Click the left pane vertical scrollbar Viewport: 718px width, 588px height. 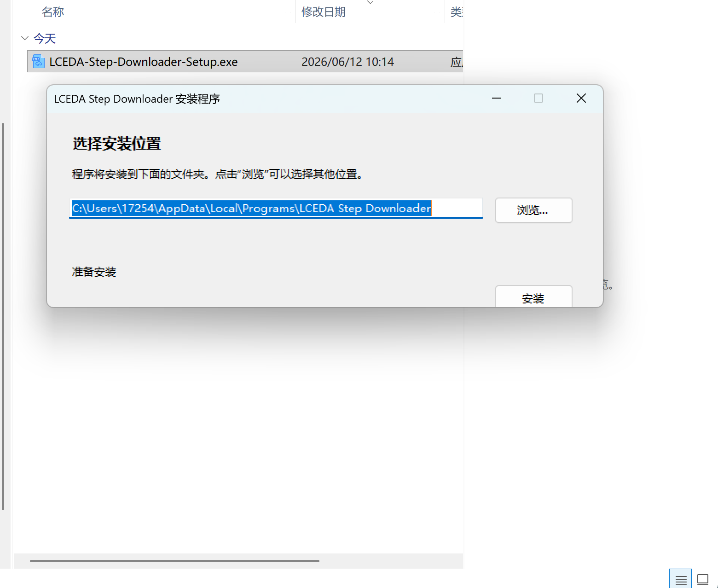3,317
